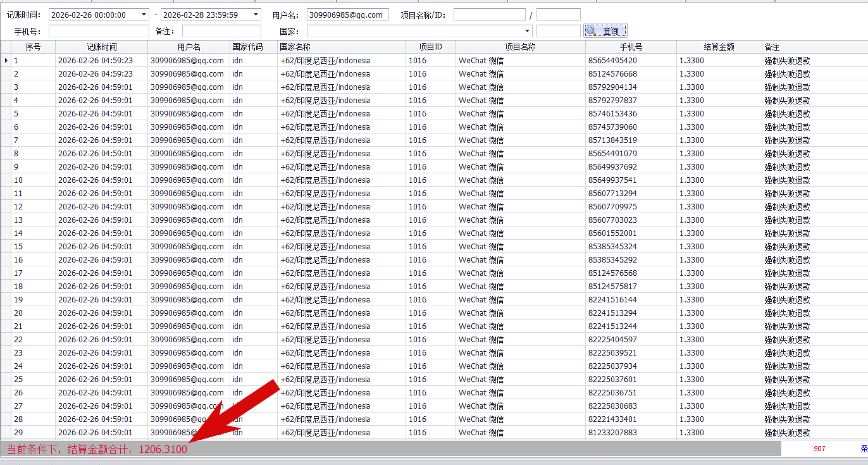868x465 pixels.
Task: Select phone number 85385345324 cell
Action: click(x=631, y=247)
